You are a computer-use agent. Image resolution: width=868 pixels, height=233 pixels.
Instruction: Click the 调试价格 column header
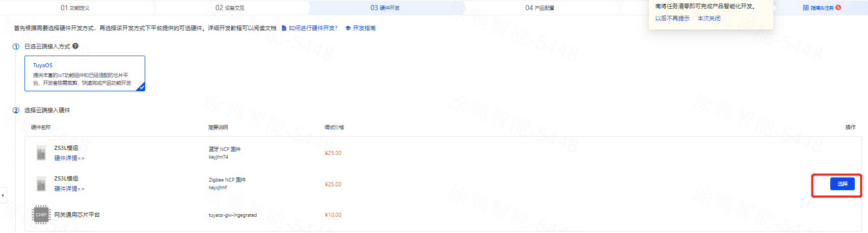tap(334, 127)
